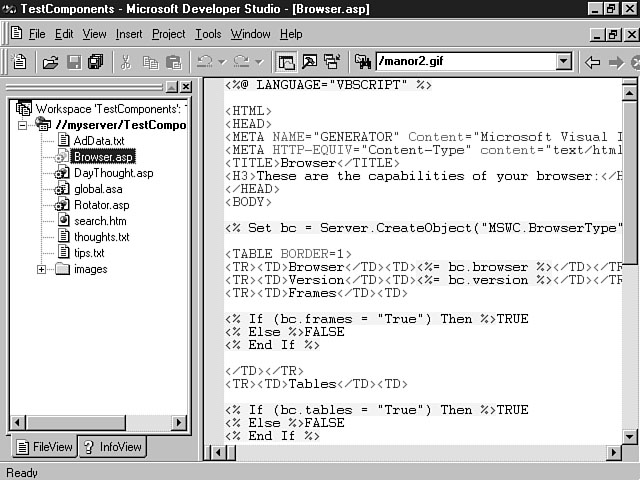Viewport: 640px width, 480px height.
Task: Select global.asa in the file tree
Action: 98,189
